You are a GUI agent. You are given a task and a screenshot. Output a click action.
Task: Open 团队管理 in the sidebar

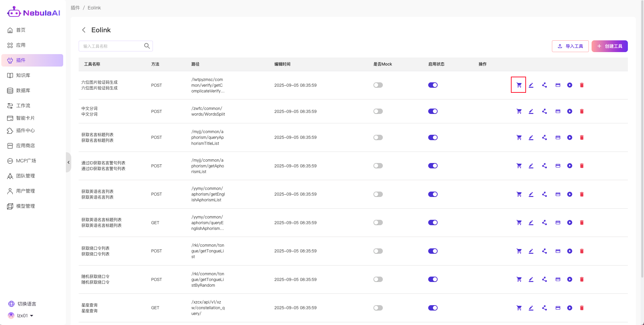32,176
